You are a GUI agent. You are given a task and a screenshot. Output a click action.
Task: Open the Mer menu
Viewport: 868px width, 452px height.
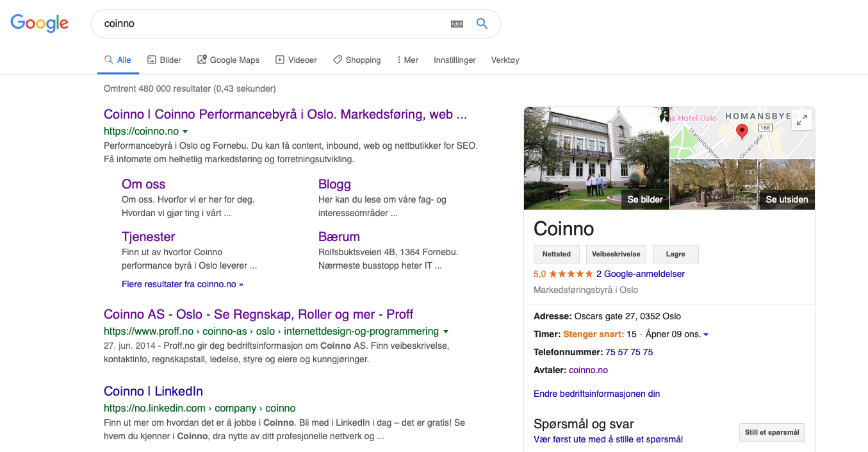(x=407, y=60)
